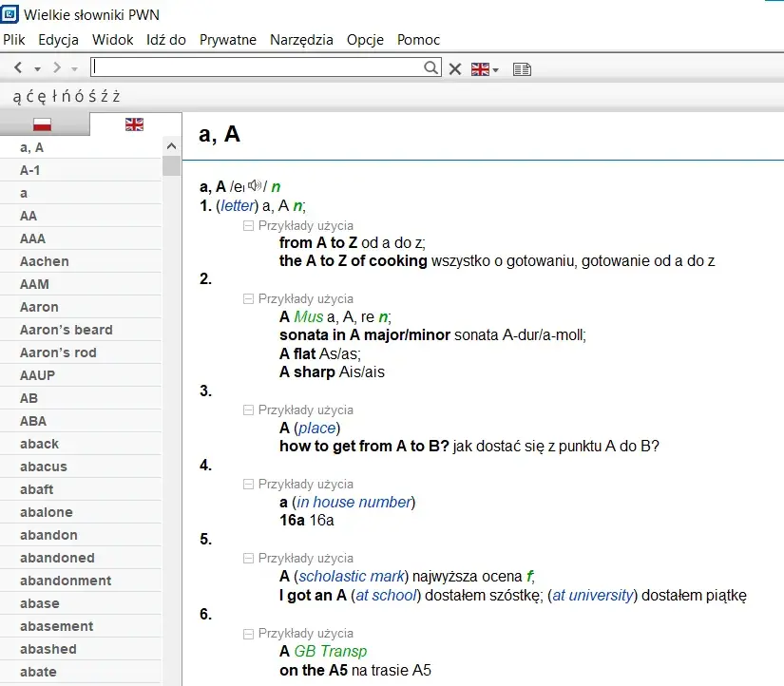Viewport: 784px width, 686px height.
Task: Select 'Aaron's rod' in the word list
Action: 81,353
